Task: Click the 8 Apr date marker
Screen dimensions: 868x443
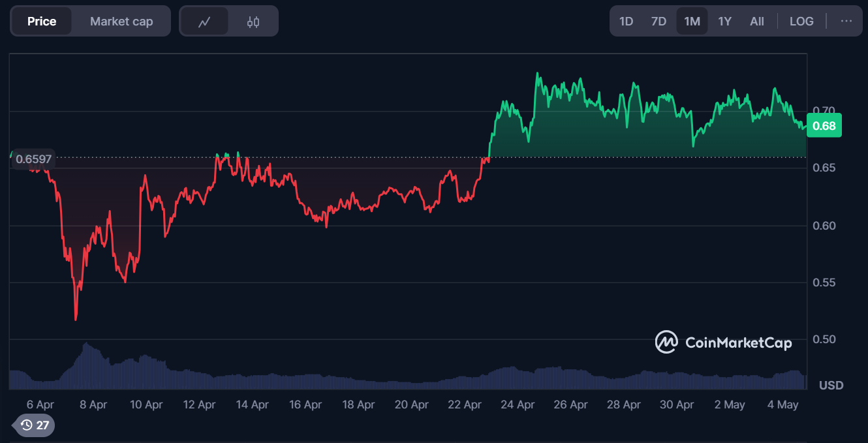Action: point(93,405)
